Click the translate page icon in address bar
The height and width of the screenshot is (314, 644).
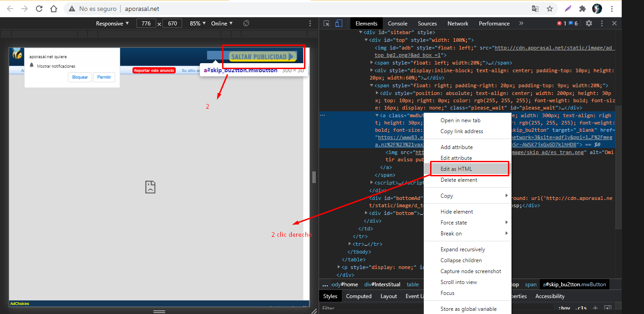pos(535,9)
